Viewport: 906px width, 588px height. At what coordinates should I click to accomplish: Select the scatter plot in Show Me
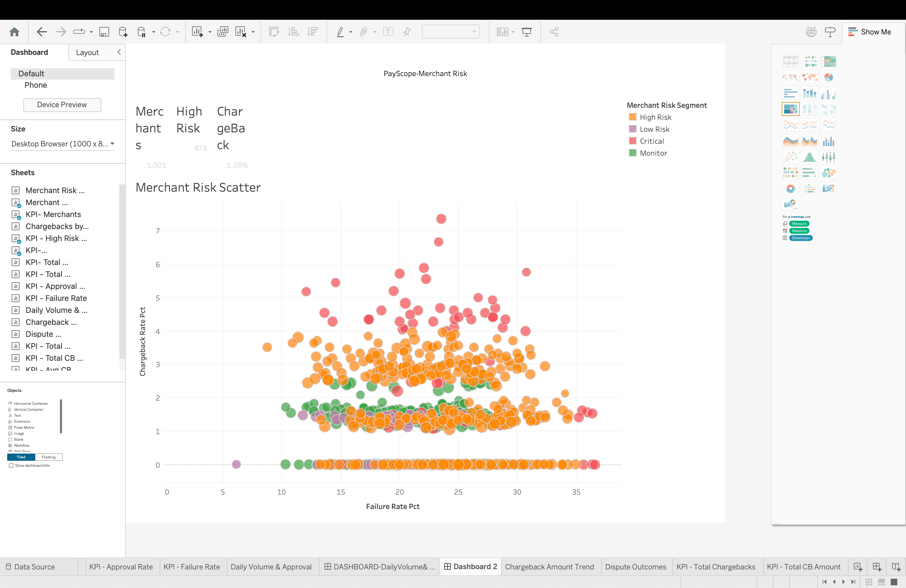(790, 157)
